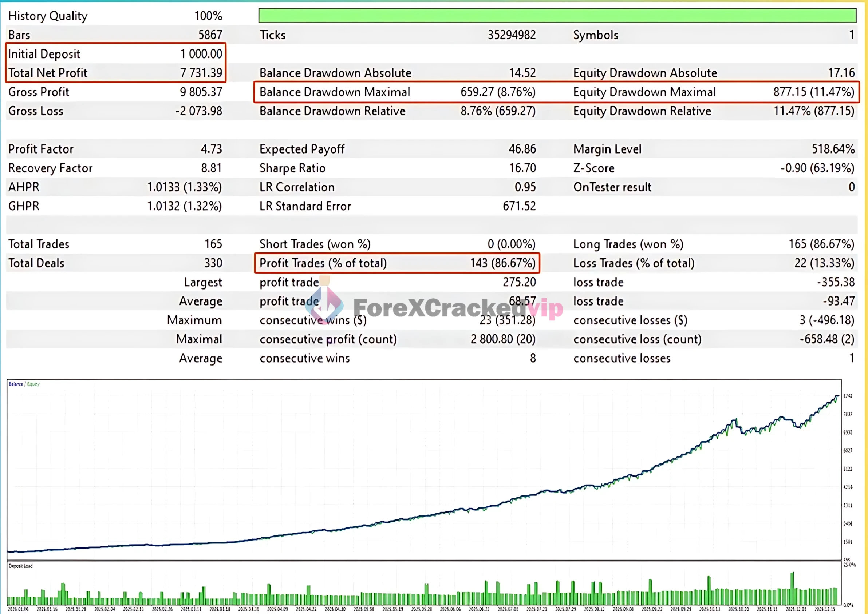Click the equity curve peak at top right
The height and width of the screenshot is (614, 868).
tap(837, 396)
